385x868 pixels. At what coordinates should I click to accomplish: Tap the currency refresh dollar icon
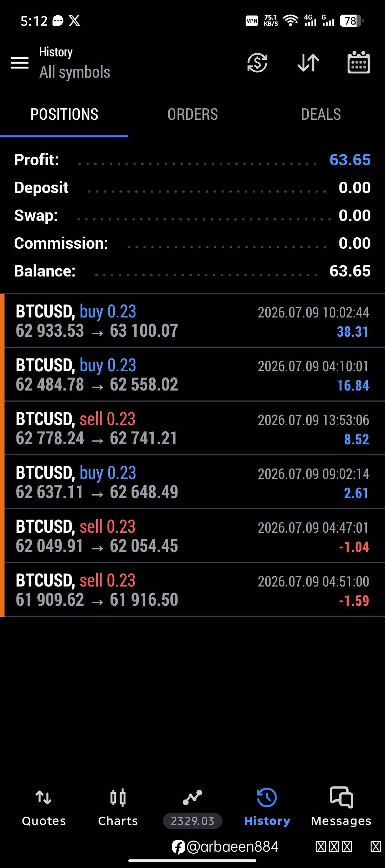point(257,63)
